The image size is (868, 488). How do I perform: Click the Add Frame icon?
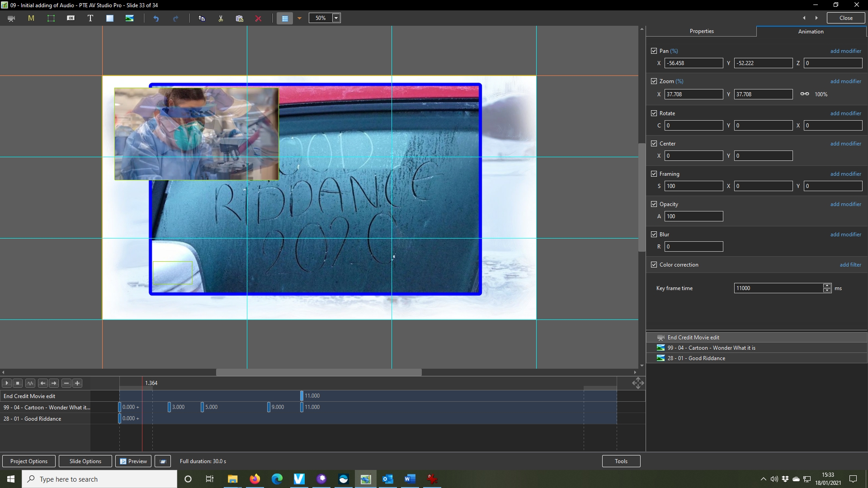click(x=51, y=18)
